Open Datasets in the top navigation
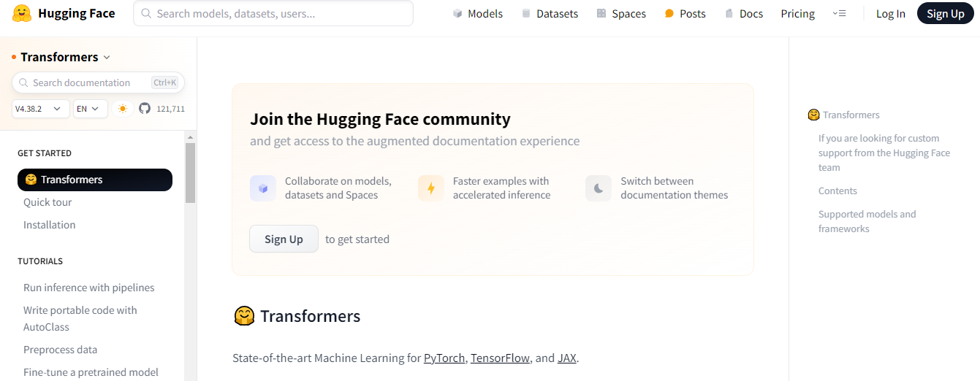The height and width of the screenshot is (381, 980). point(550,14)
